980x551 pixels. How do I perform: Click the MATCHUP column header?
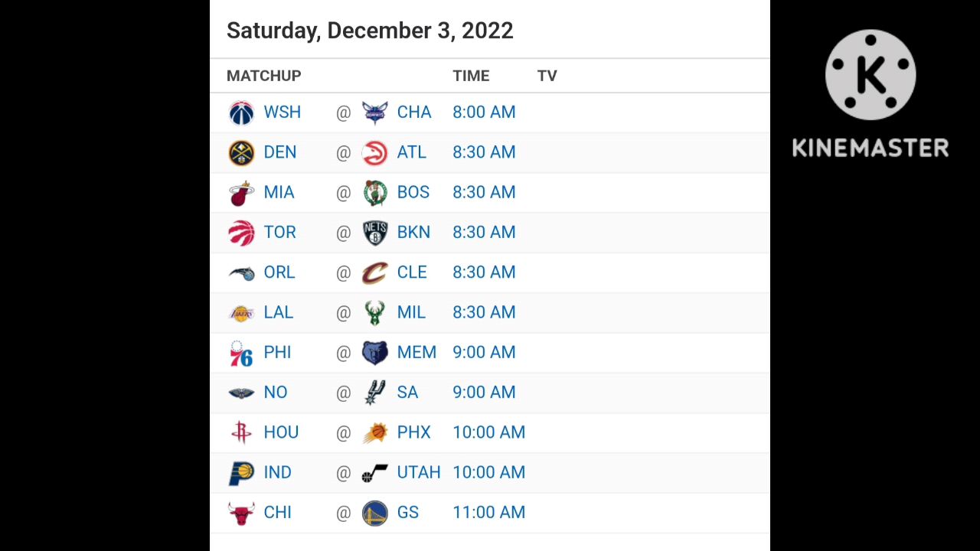point(264,76)
